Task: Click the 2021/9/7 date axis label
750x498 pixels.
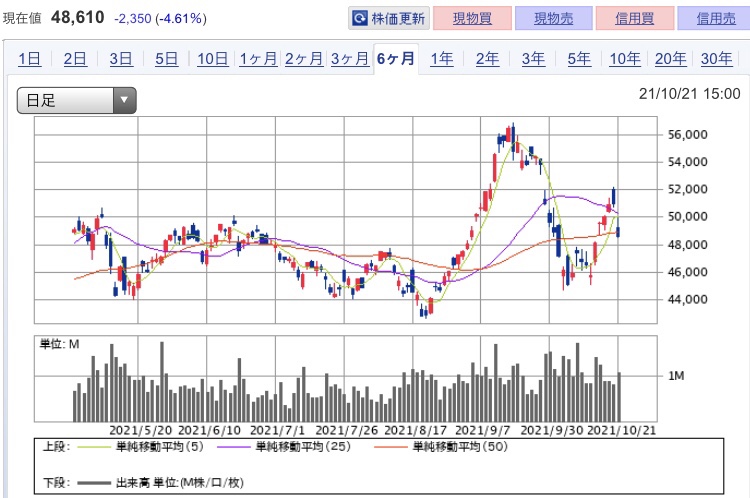Action: [483, 430]
